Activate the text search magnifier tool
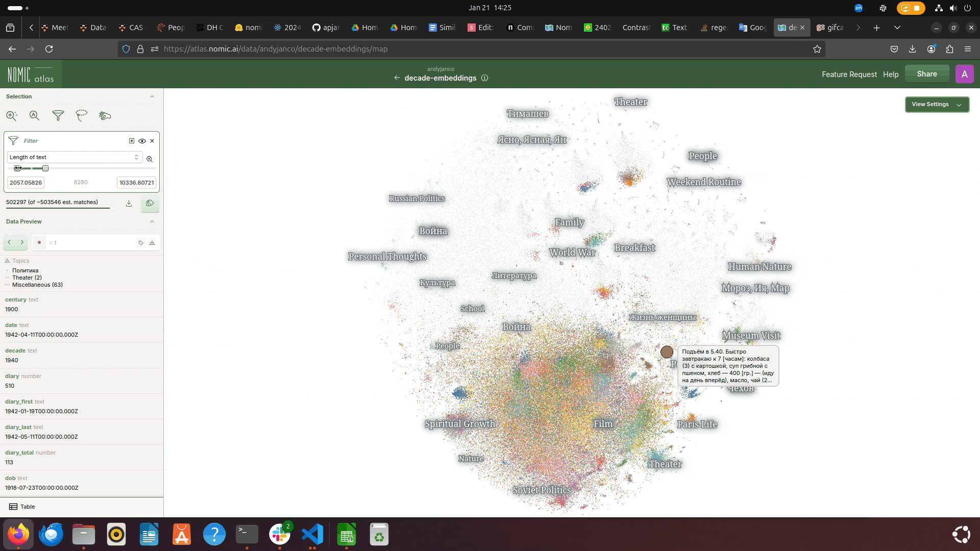The width and height of the screenshot is (980, 551). [x=34, y=116]
